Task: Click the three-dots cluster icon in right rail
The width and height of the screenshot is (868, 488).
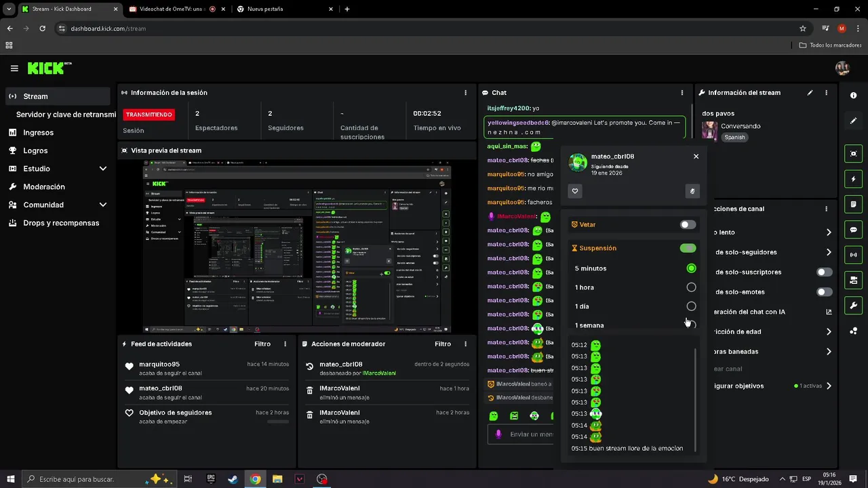Action: pos(853,331)
